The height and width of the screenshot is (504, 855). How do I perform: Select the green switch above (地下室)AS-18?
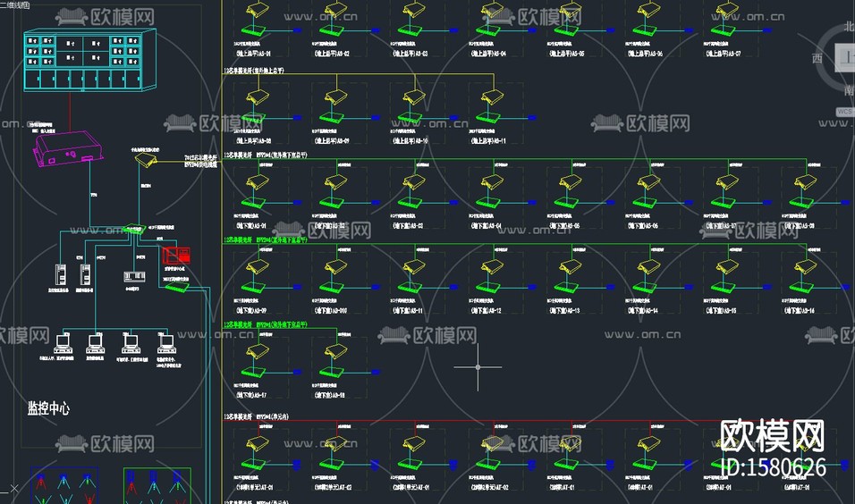point(332,372)
